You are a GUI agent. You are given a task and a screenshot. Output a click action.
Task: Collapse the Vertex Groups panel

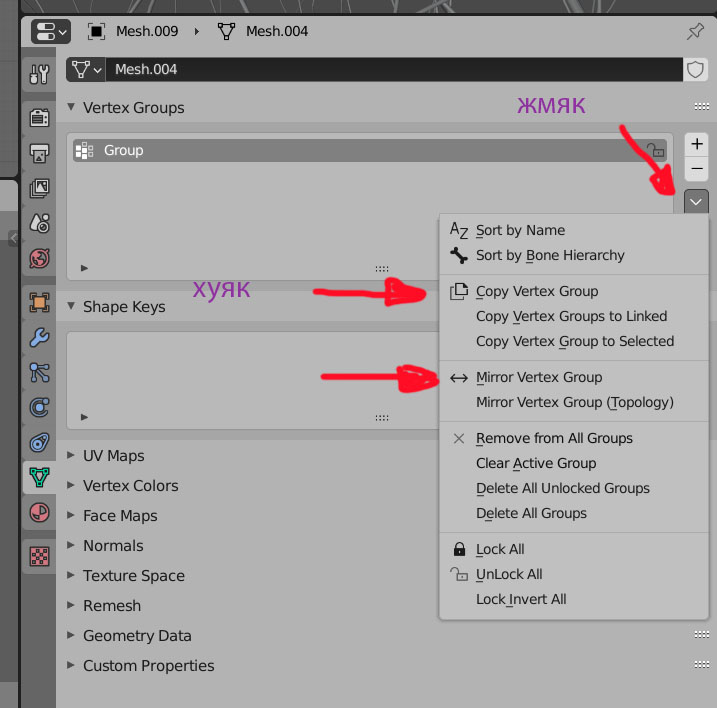tap(71, 107)
